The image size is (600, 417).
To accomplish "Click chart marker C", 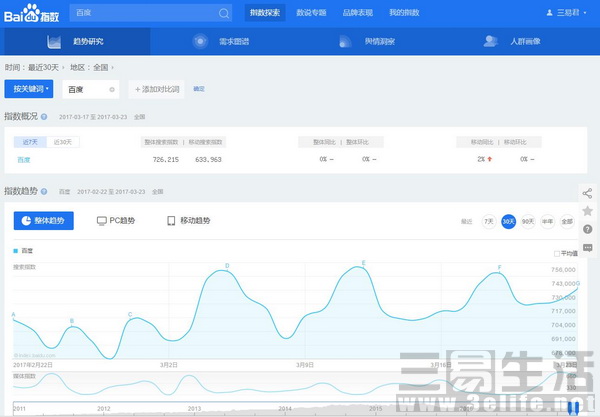I will (x=130, y=314).
